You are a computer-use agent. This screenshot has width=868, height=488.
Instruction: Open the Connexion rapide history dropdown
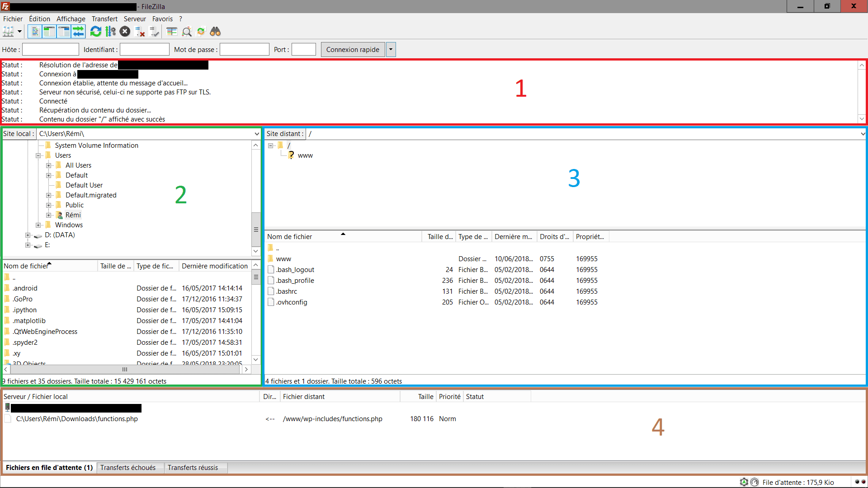[x=391, y=50]
